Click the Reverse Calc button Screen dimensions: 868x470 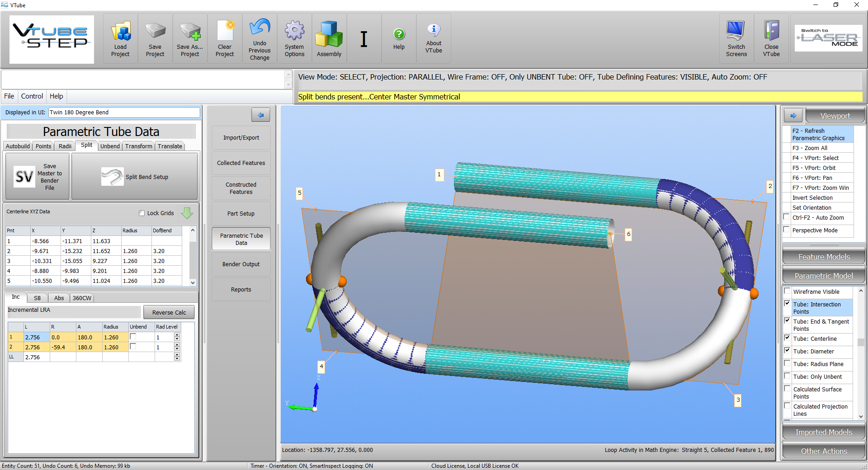point(169,313)
